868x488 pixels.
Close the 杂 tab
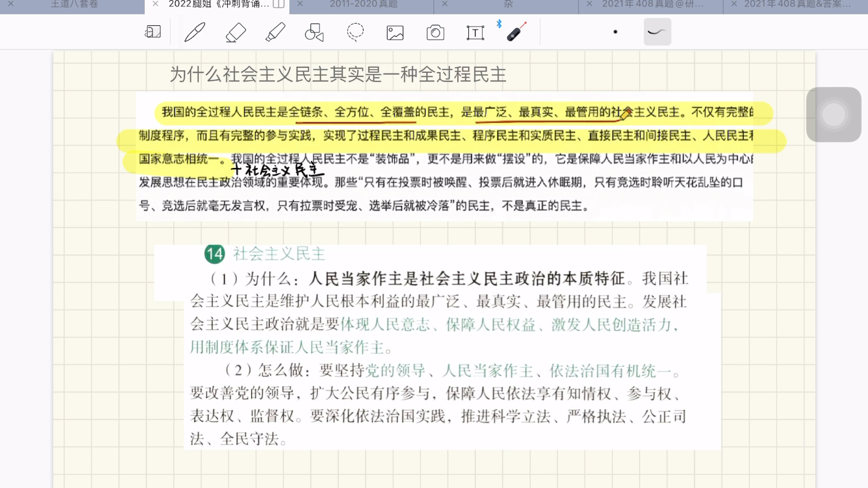tap(445, 4)
